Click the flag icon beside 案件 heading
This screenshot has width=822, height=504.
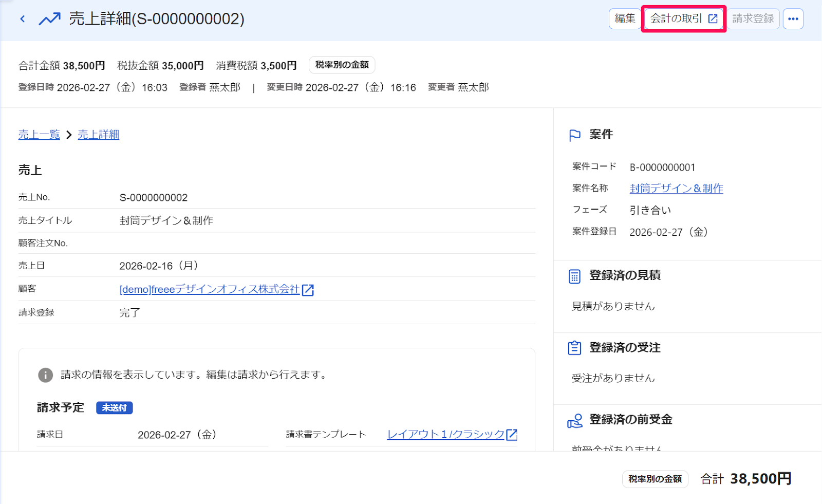click(575, 135)
